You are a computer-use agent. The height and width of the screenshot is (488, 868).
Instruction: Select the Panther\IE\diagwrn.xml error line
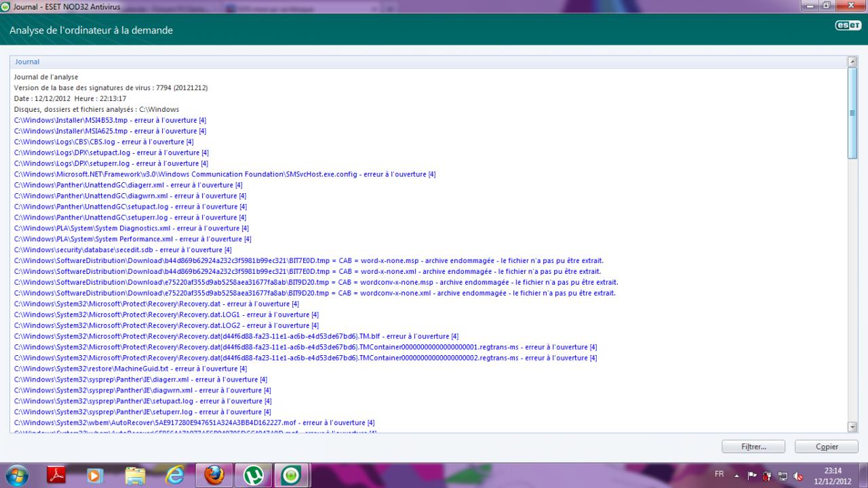click(142, 390)
